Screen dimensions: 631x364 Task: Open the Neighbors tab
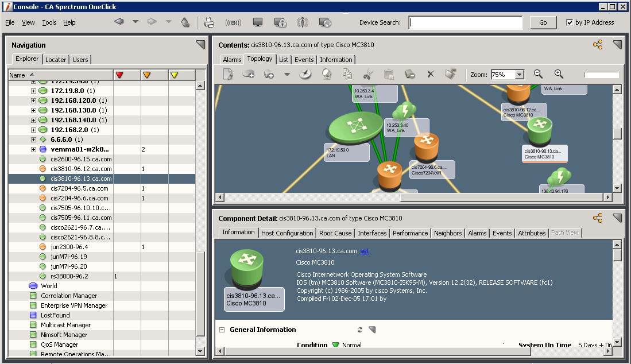point(448,233)
